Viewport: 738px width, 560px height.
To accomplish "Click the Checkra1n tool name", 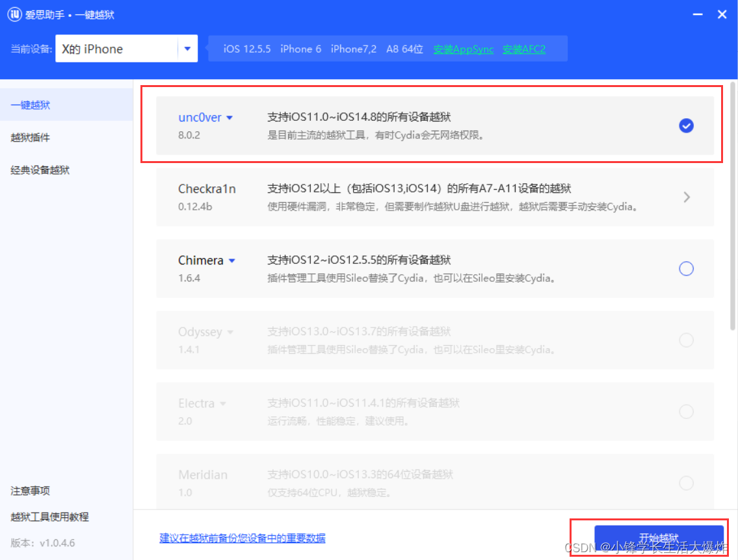I will [207, 189].
